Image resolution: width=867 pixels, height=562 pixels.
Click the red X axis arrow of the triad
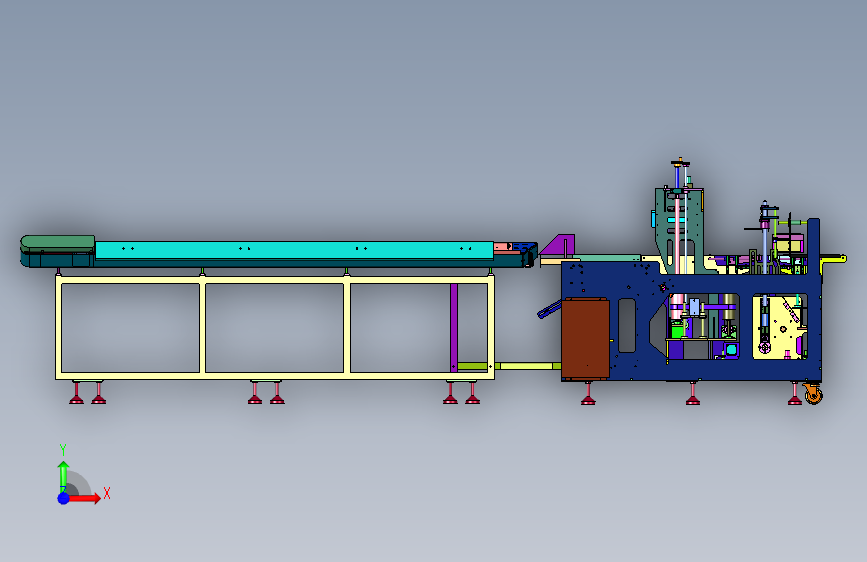[x=83, y=498]
